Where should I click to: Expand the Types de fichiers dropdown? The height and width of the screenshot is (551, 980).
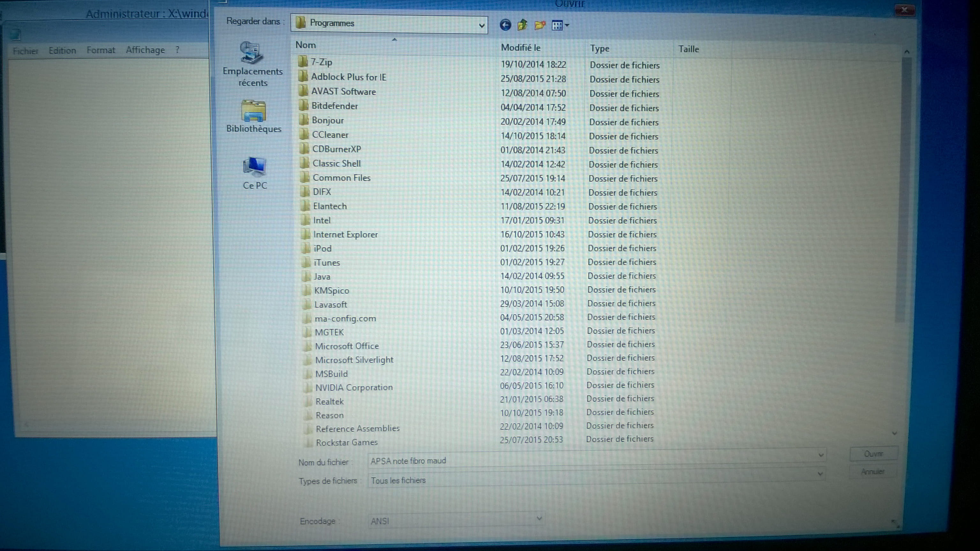820,474
